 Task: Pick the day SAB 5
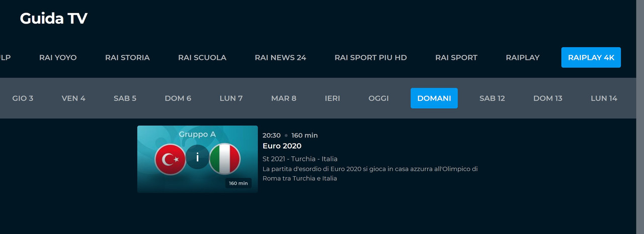pos(125,98)
